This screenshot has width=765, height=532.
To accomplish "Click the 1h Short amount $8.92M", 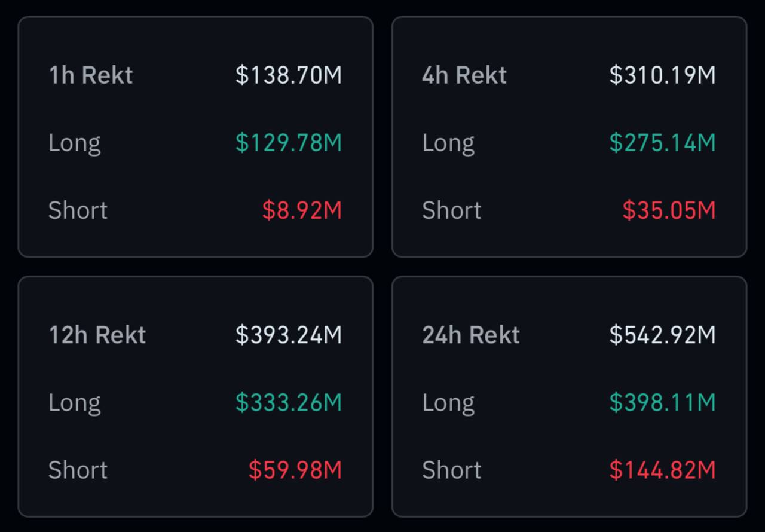I will click(302, 210).
